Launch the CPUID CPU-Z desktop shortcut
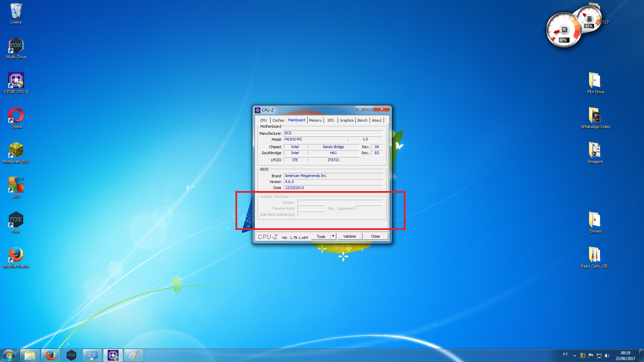 tap(16, 83)
